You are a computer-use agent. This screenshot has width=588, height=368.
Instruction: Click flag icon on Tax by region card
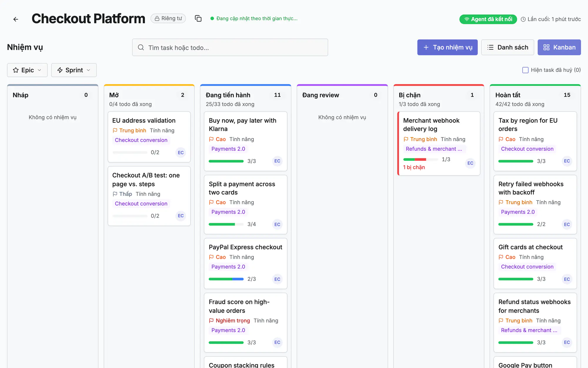(501, 139)
